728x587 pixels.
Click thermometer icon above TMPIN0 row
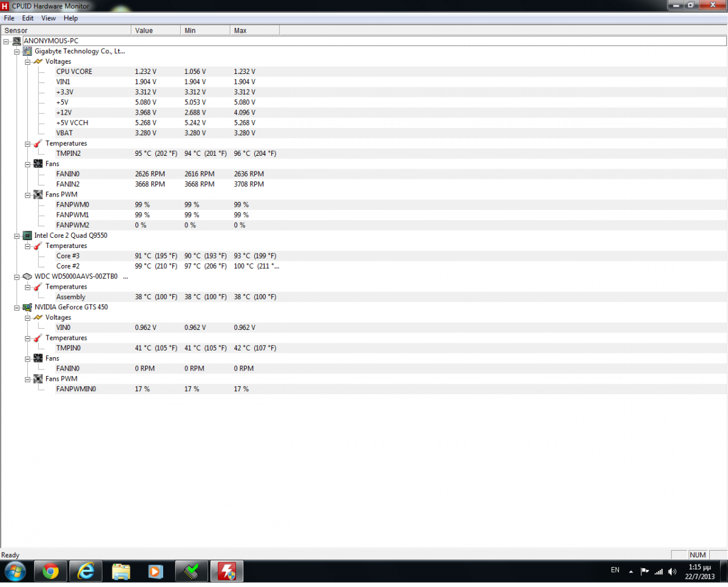coord(38,338)
